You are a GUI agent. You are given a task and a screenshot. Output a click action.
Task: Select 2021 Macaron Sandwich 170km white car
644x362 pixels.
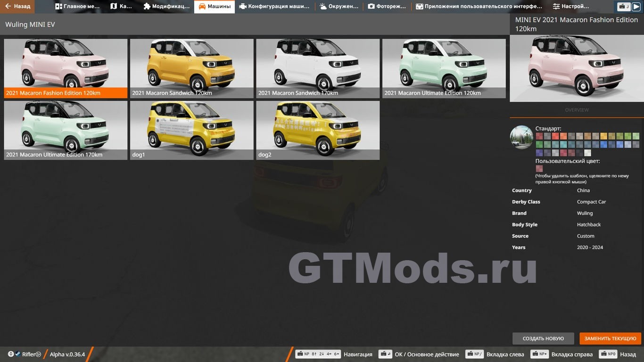(x=318, y=68)
